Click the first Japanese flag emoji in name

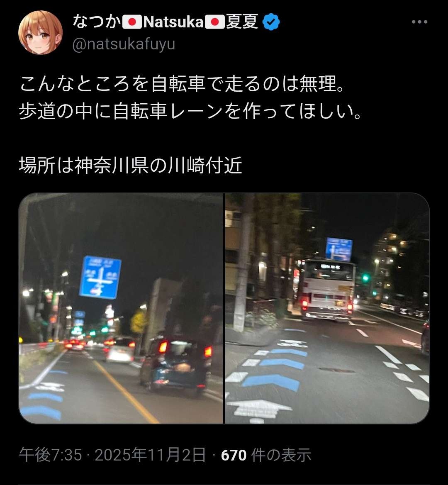132,22
